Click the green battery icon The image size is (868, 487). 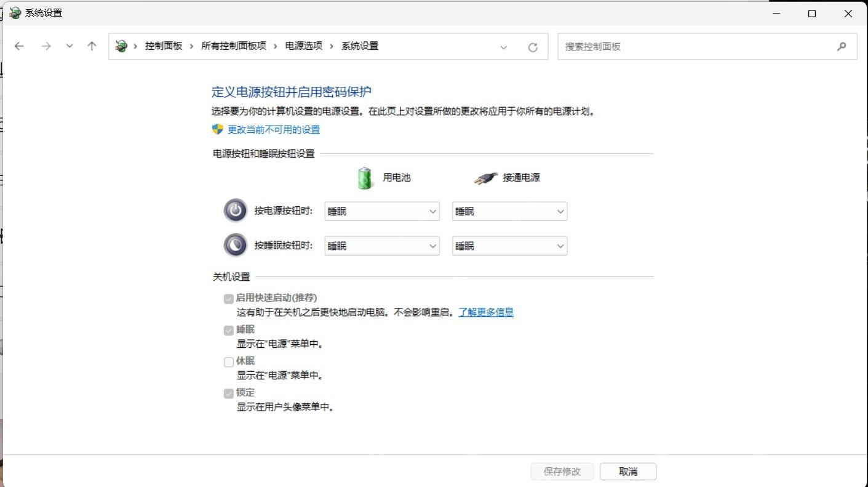coord(365,177)
